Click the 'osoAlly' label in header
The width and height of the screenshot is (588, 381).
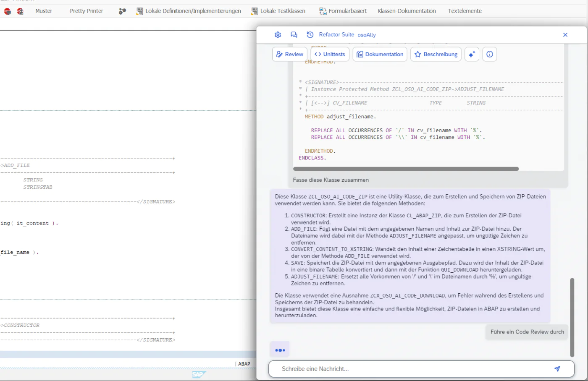pyautogui.click(x=367, y=35)
